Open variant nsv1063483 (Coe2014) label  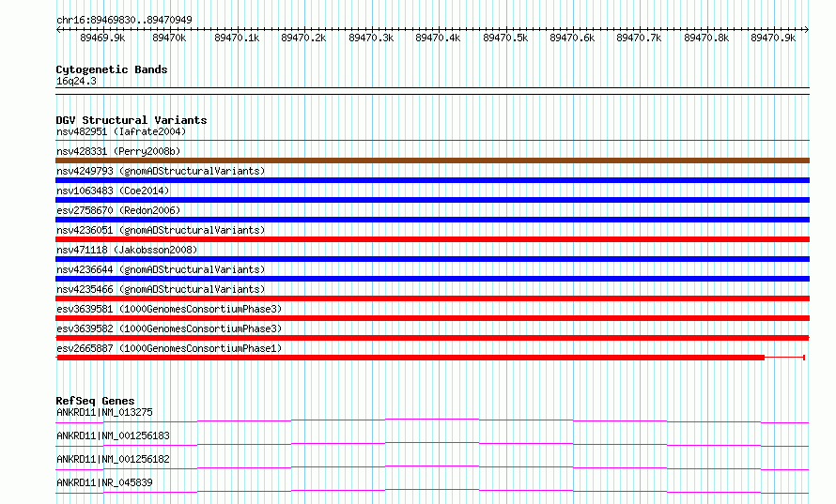click(113, 191)
